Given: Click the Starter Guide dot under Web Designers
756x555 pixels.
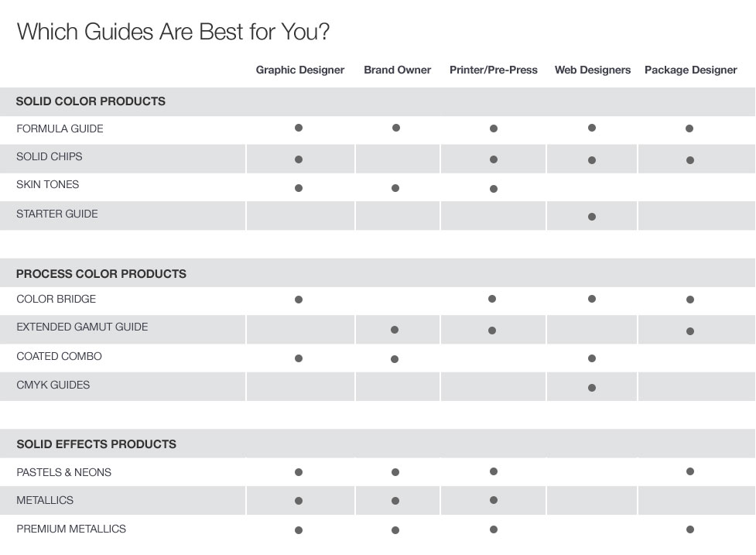Looking at the screenshot, I should point(592,217).
